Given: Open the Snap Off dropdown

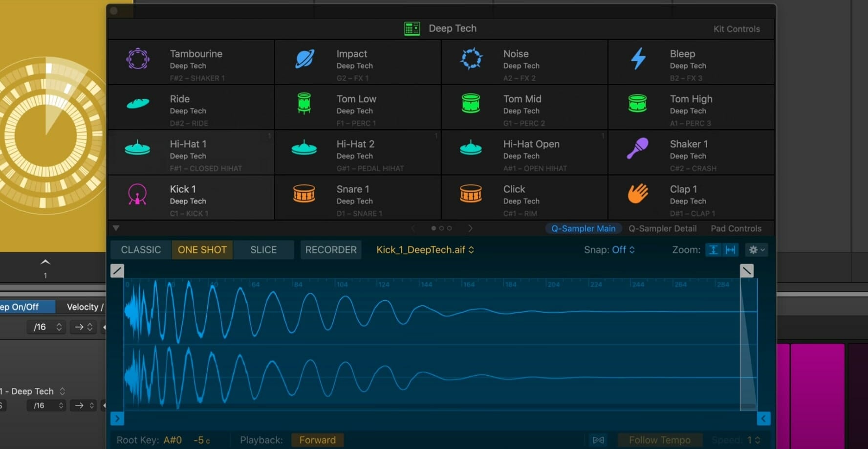Looking at the screenshot, I should click(609, 250).
